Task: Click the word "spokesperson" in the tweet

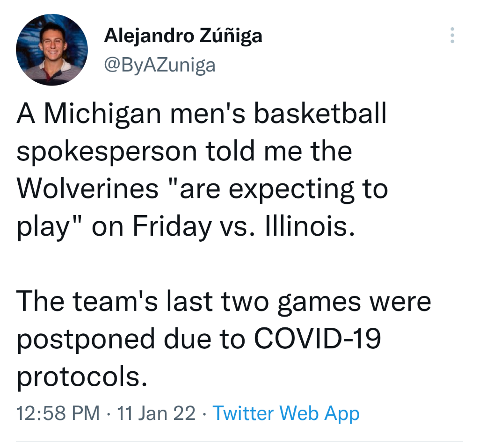Action: pyautogui.click(x=107, y=152)
